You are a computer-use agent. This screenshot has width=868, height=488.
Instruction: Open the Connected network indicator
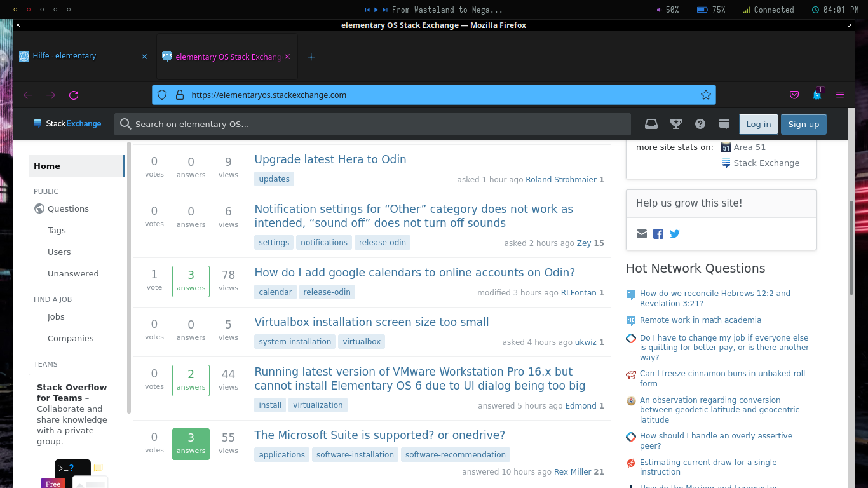(x=769, y=10)
